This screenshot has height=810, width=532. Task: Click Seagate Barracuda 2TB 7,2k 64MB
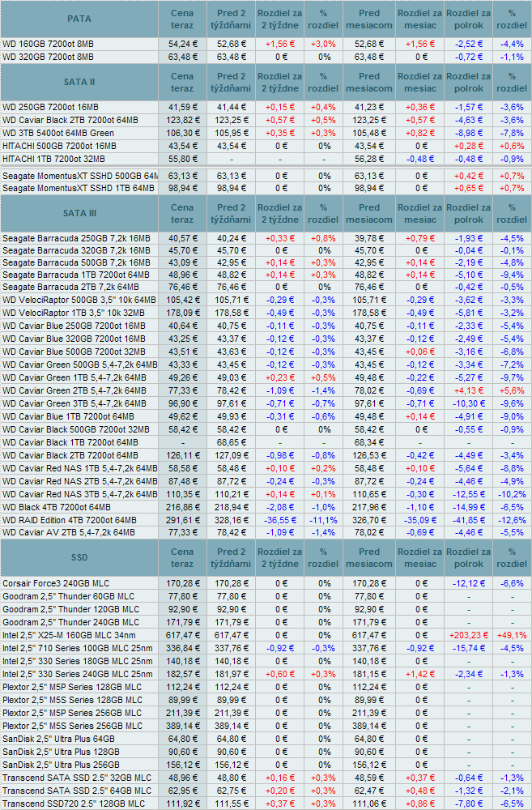pos(70,288)
